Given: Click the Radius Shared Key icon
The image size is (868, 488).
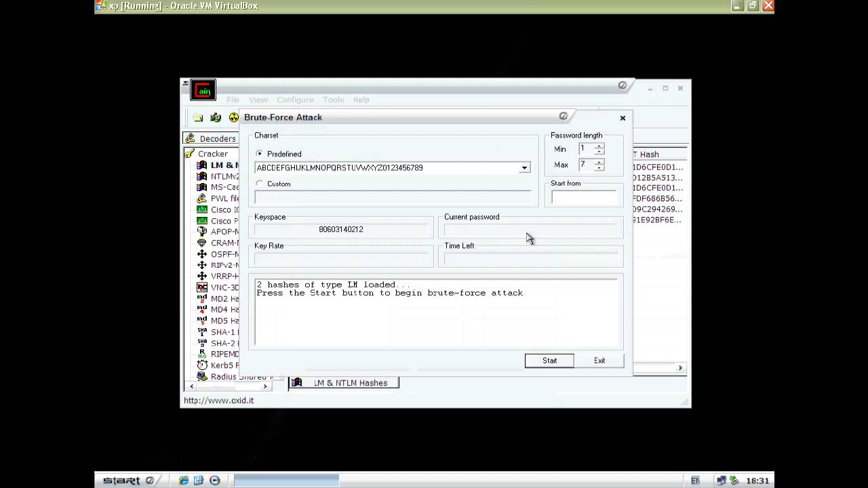Looking at the screenshot, I should (x=202, y=376).
